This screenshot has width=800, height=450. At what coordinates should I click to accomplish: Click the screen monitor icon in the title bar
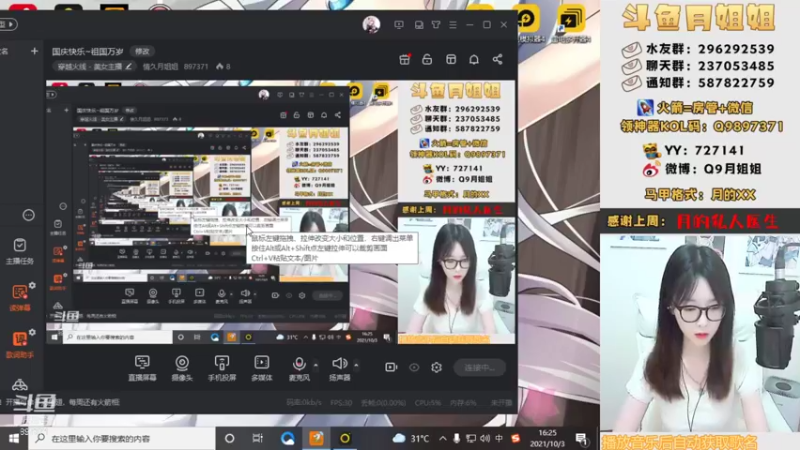(x=399, y=24)
